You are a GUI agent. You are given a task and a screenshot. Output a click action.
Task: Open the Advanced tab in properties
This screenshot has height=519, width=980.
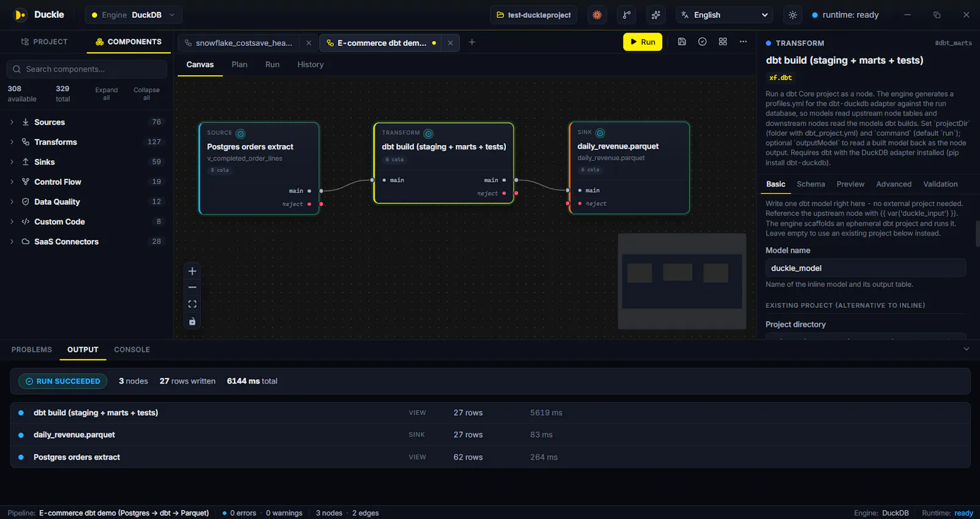point(894,184)
